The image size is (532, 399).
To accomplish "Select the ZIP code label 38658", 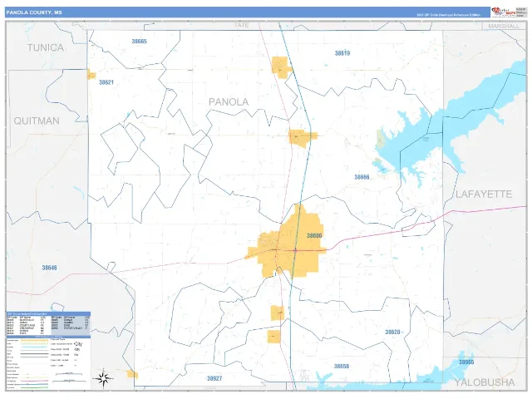I will pos(342,366).
